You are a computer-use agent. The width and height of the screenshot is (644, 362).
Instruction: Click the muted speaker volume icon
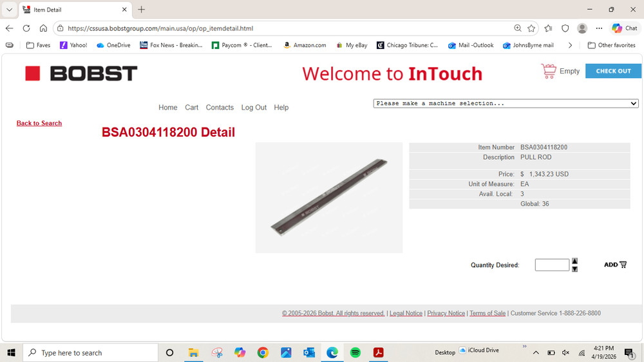[565, 352]
